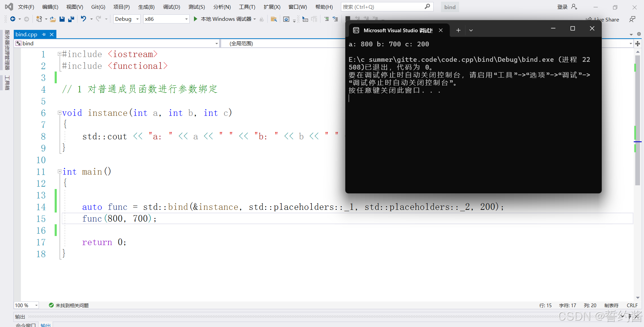The image size is (644, 327).
Task: Select the 输出 tab at bottom
Action: tap(46, 325)
